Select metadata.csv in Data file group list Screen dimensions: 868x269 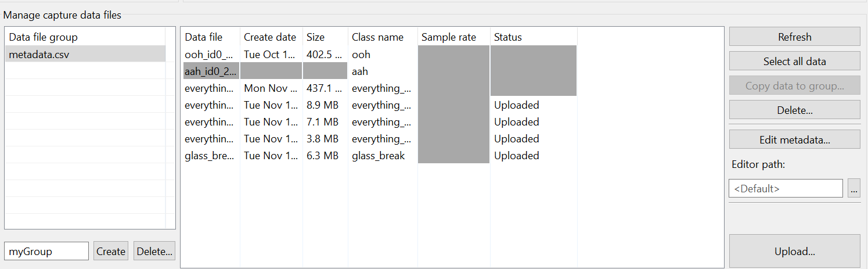click(x=38, y=54)
